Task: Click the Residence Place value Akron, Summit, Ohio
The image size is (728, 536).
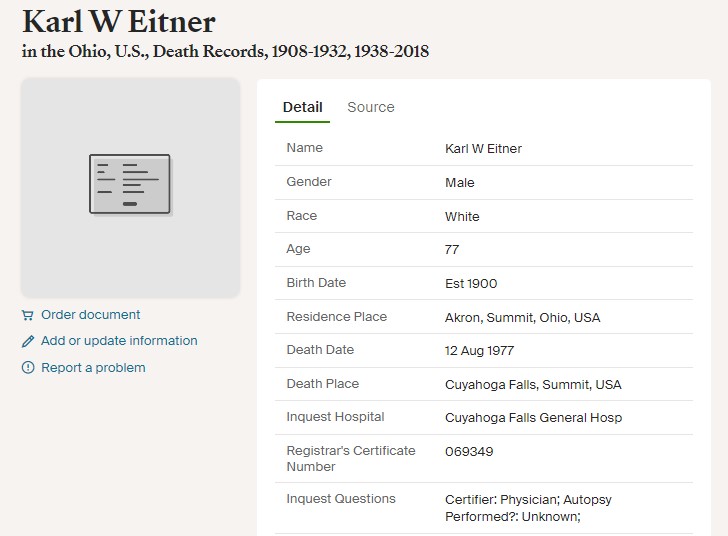Action: click(522, 318)
